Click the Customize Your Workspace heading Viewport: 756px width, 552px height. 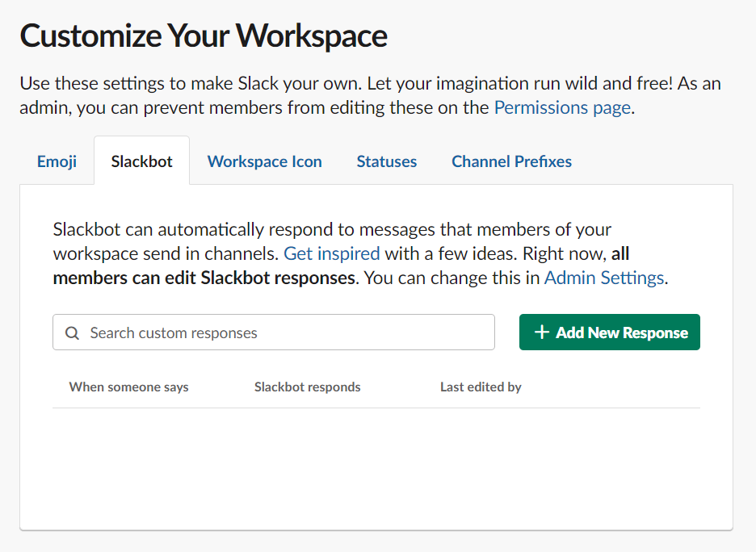pos(204,36)
